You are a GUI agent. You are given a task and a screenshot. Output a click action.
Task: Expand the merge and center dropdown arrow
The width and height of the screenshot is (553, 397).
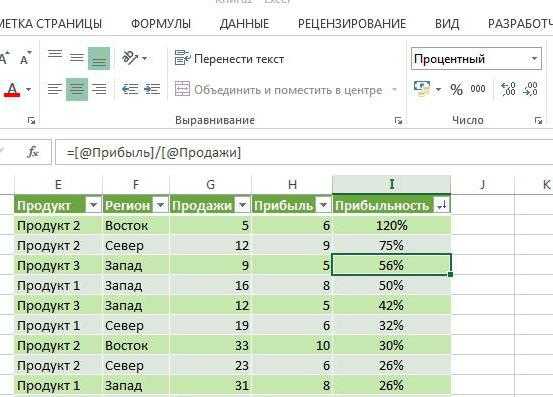[394, 90]
